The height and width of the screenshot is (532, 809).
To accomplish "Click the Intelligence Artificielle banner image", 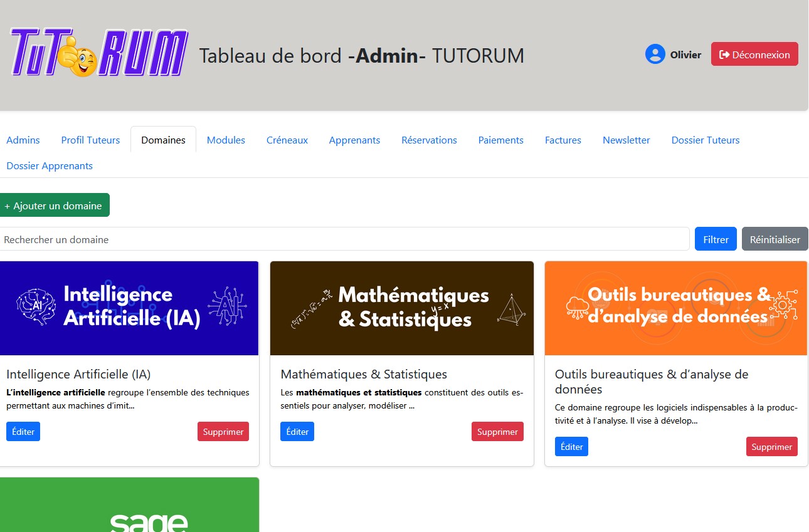I will pos(129,308).
